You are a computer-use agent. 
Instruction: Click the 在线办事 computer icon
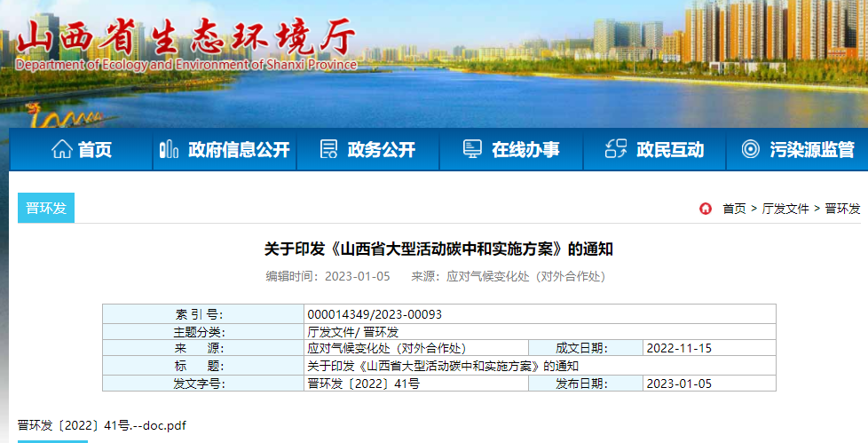click(x=472, y=149)
